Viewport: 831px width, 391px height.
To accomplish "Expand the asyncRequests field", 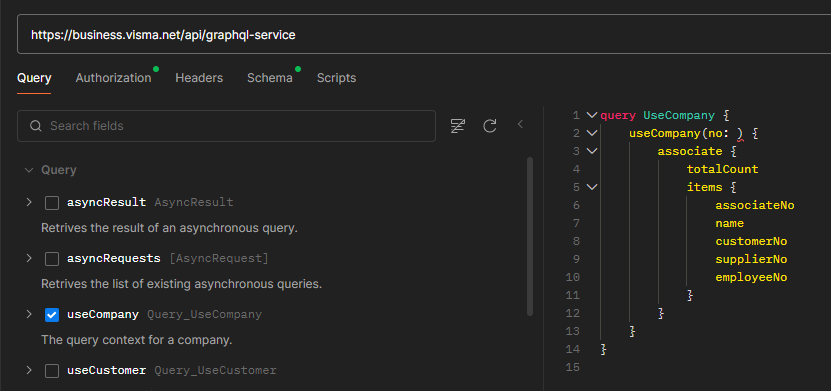I will pos(29,258).
